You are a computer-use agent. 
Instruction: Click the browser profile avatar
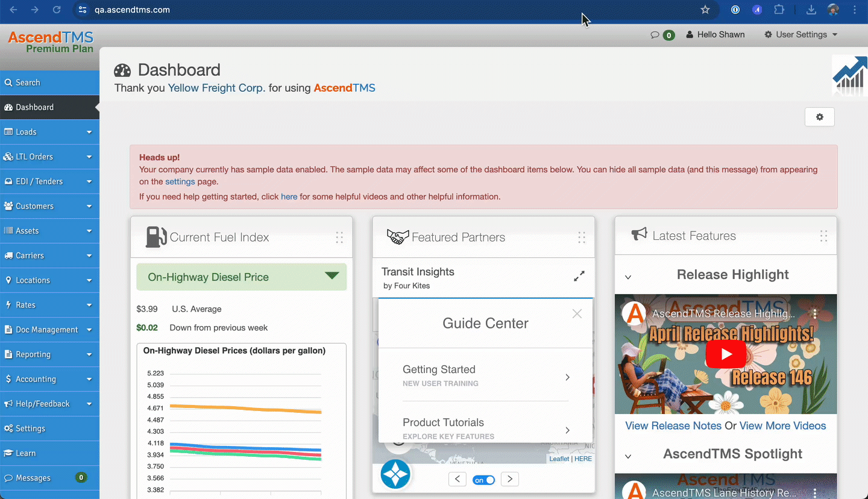point(833,10)
